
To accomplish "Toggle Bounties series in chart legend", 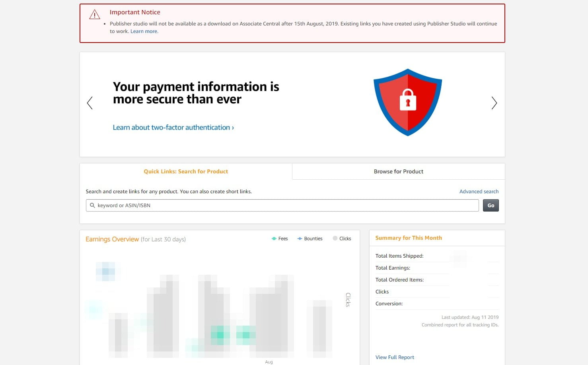I will [x=310, y=239].
